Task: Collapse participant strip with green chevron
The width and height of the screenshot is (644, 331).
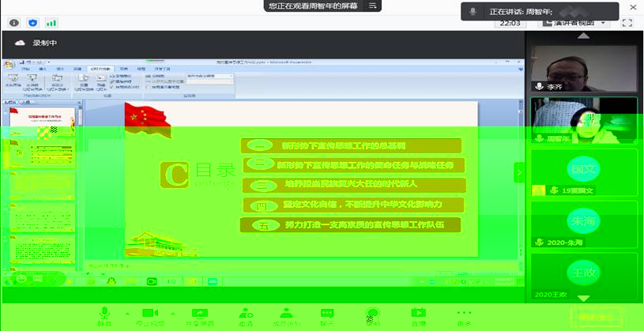Action: click(x=519, y=172)
